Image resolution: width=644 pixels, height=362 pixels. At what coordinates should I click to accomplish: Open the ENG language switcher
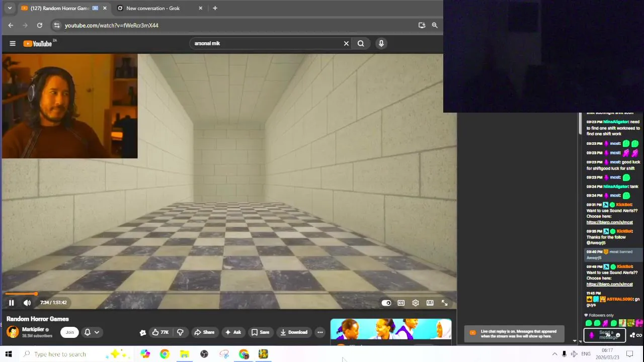[x=586, y=354]
